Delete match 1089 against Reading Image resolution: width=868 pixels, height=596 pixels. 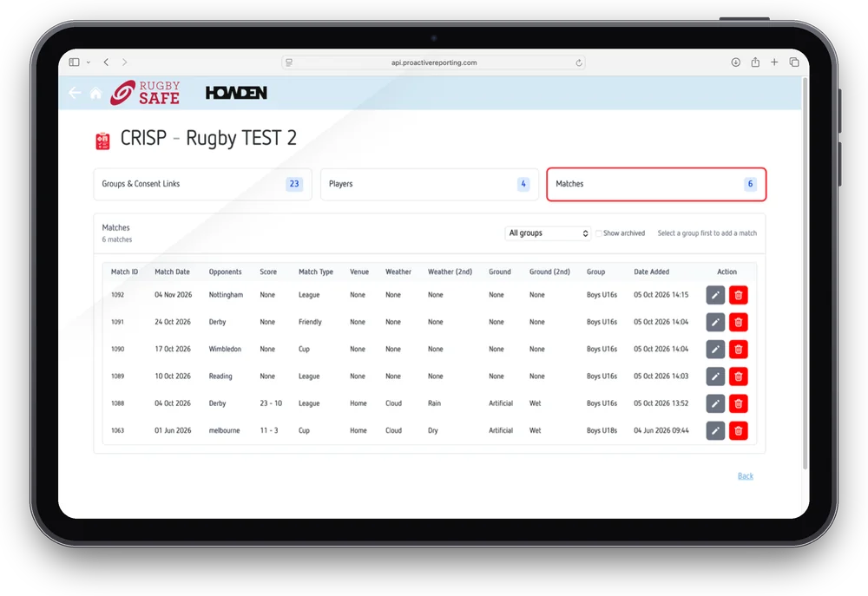[739, 377]
